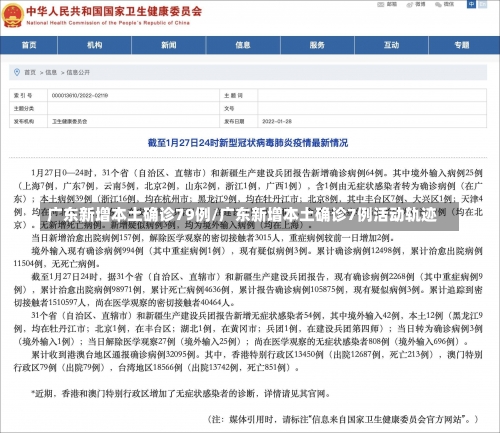500x433 pixels.
Task: Click the 发布日期 label cell
Action: pos(239,121)
